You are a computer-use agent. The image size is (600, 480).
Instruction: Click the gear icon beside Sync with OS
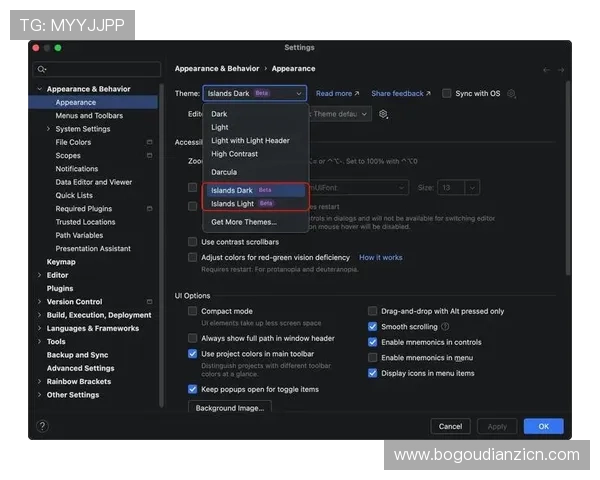pos(511,94)
